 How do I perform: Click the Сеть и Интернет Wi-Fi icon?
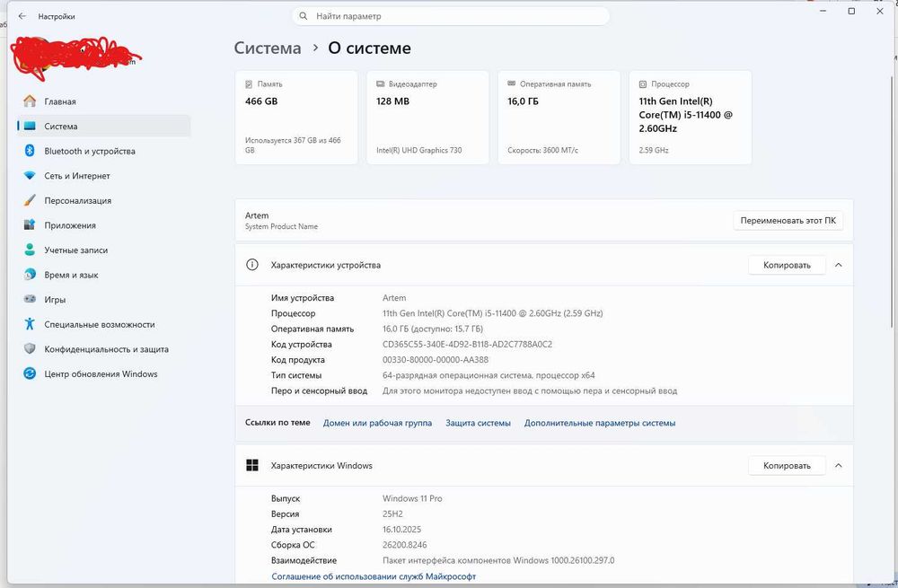pyautogui.click(x=30, y=176)
